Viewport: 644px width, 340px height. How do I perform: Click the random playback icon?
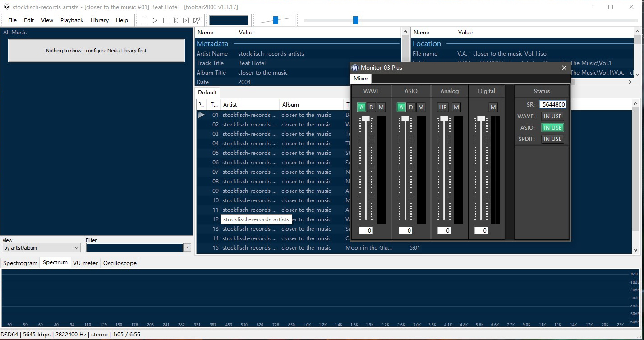pyautogui.click(x=197, y=20)
